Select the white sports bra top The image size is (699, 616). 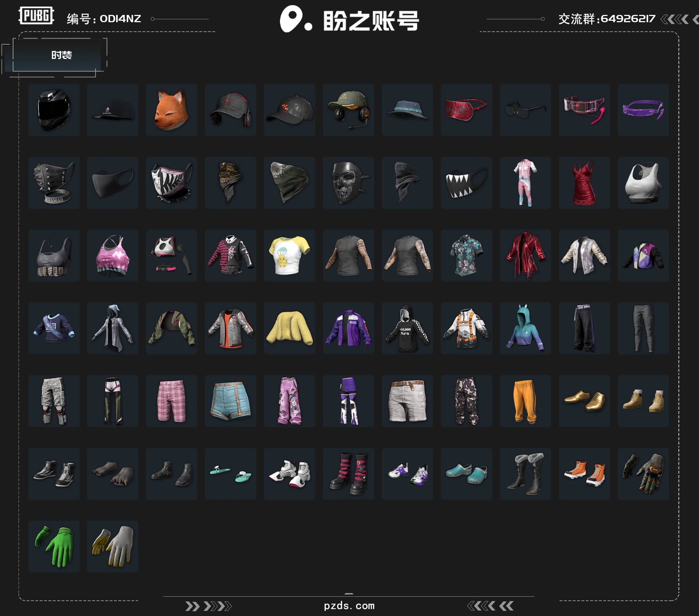643,183
